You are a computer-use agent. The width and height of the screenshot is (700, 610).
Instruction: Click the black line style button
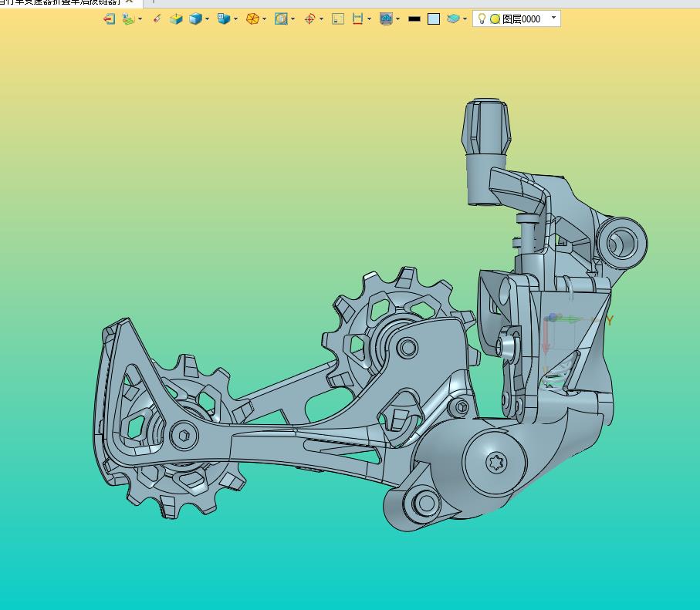tap(414, 19)
